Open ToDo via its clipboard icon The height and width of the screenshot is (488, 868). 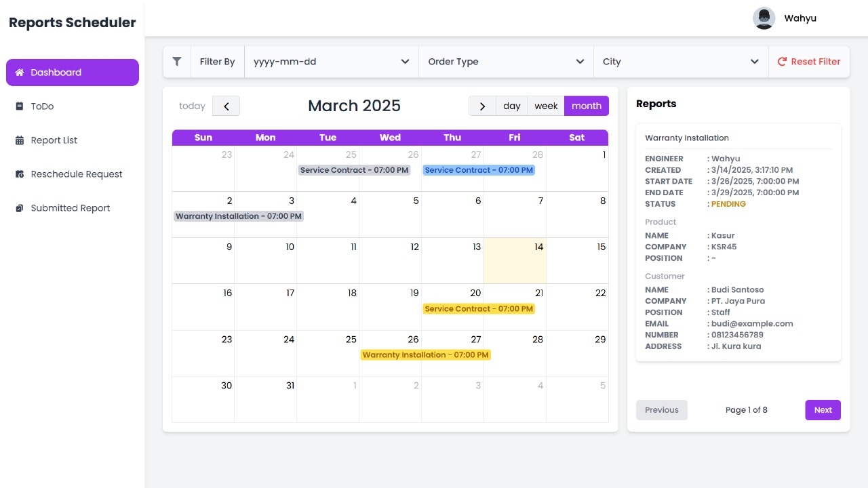click(20, 106)
